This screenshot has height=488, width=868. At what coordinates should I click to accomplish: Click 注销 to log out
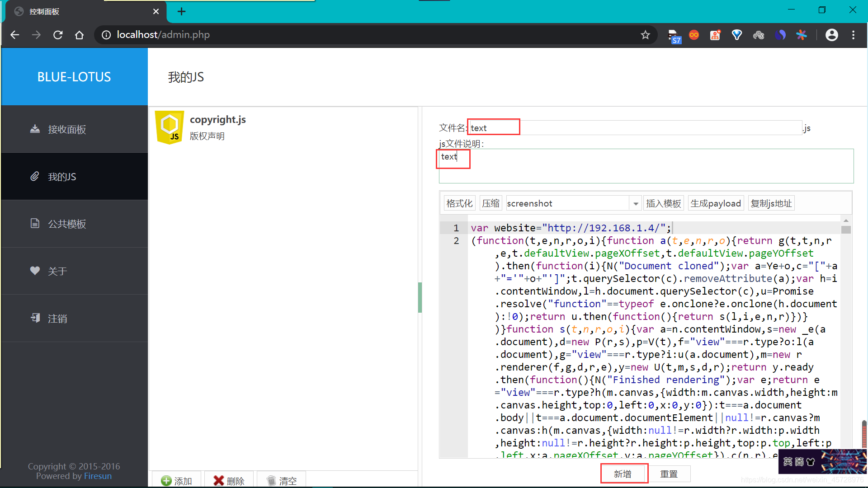[57, 319]
